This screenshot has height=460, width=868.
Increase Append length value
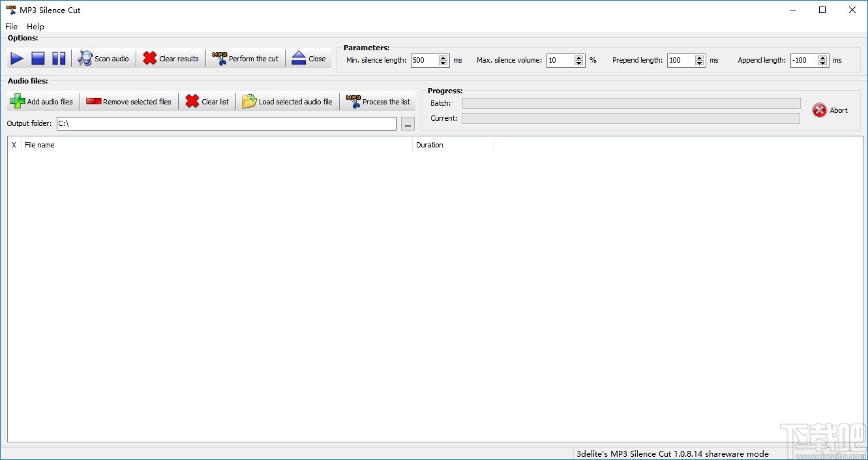click(824, 57)
